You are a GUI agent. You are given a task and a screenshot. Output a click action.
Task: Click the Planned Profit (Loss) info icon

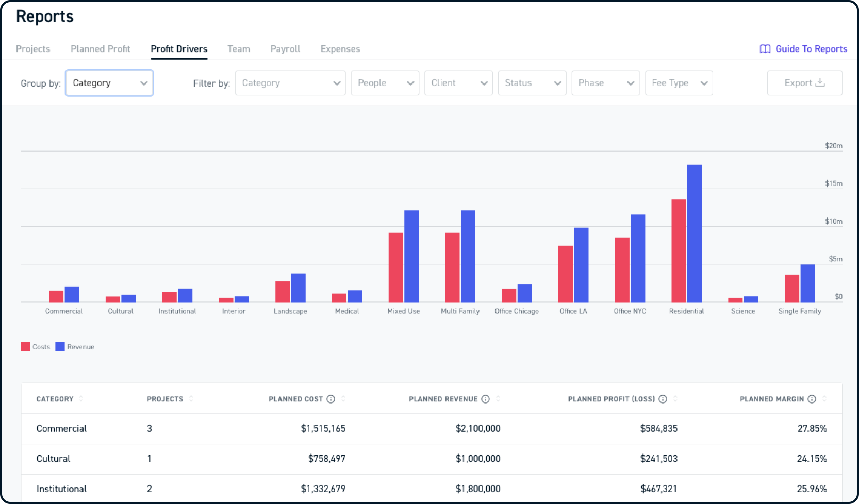663,399
